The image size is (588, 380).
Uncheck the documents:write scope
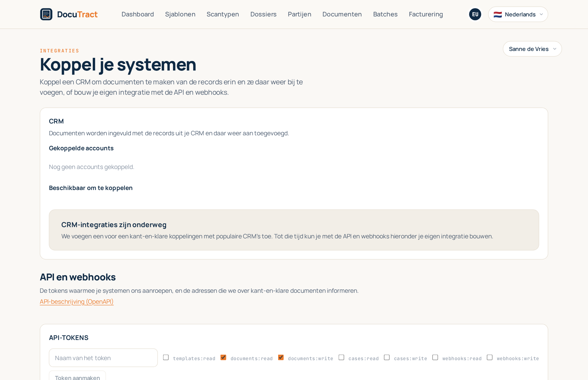click(x=281, y=357)
